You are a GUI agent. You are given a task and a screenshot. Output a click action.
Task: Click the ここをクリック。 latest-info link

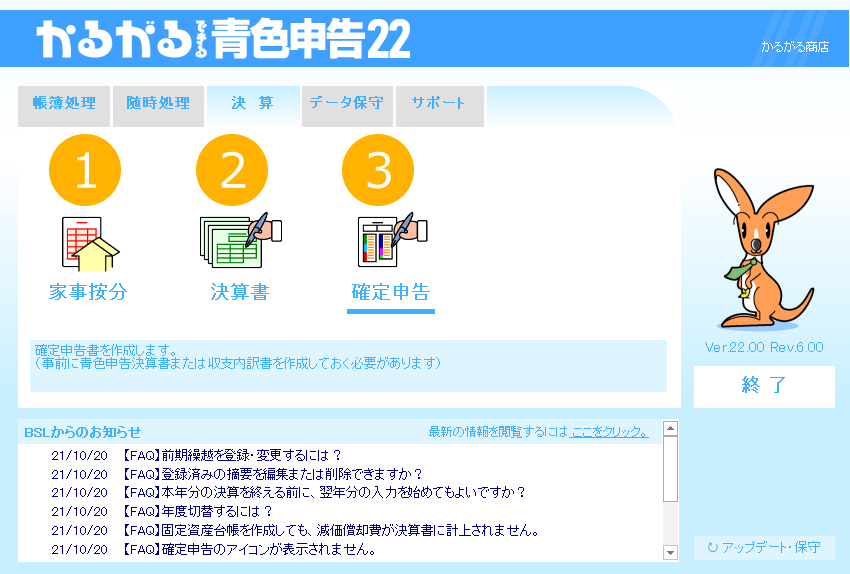click(609, 432)
